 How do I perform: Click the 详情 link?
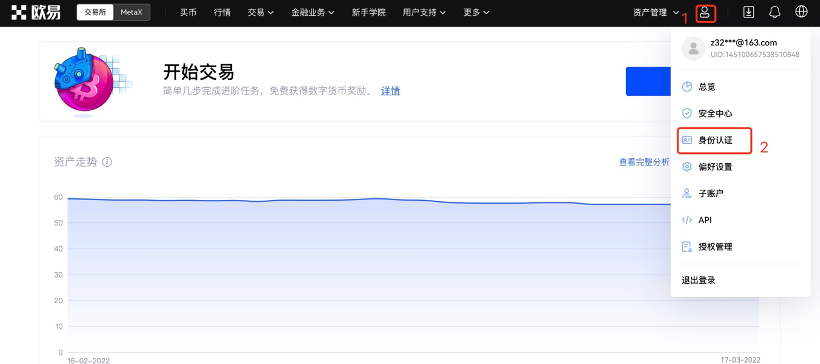point(390,91)
